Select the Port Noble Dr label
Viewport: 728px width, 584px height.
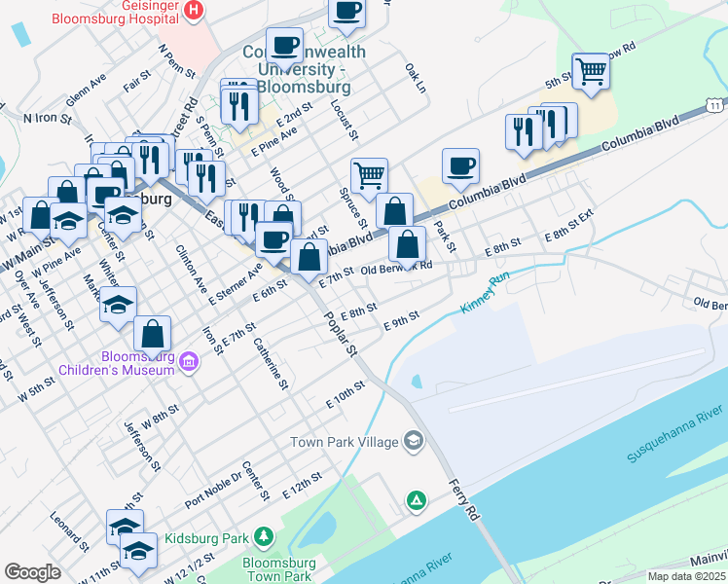[x=213, y=491]
